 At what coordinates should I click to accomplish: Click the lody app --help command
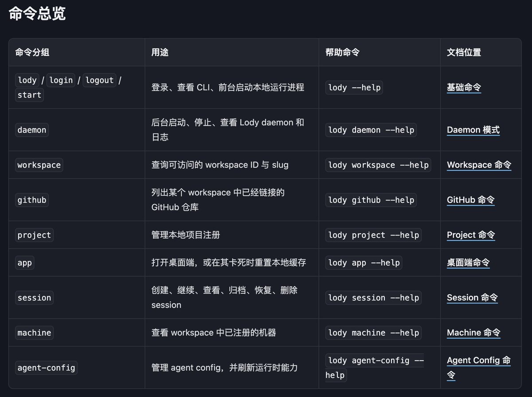(364, 263)
